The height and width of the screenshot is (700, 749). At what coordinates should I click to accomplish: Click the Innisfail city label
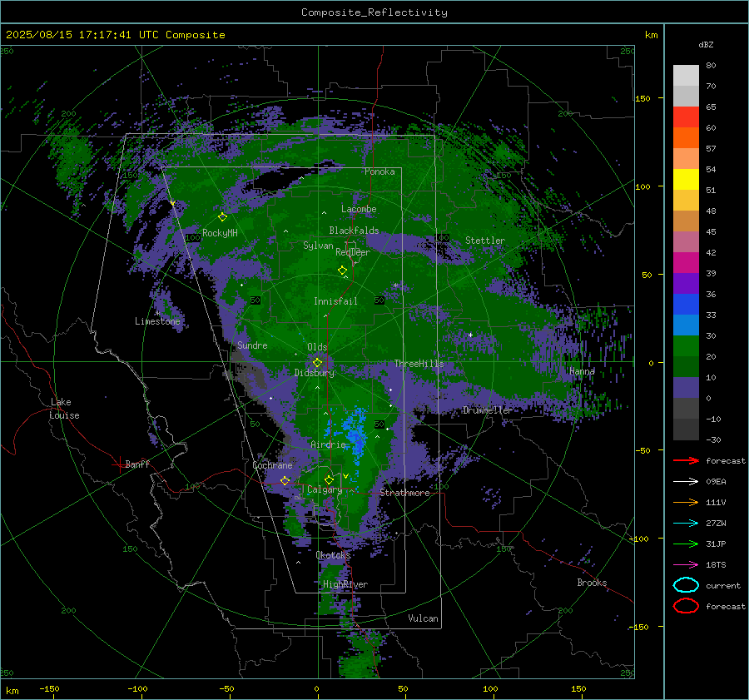(x=335, y=301)
